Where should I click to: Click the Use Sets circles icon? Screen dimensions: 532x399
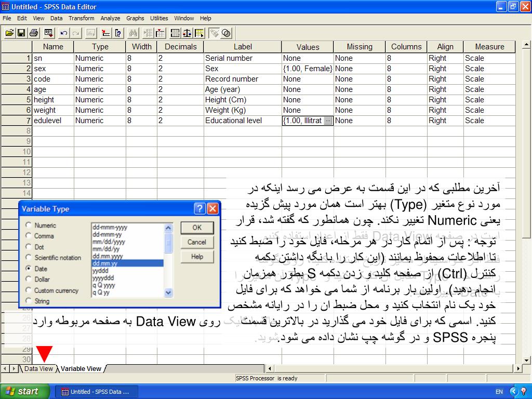[x=227, y=33]
